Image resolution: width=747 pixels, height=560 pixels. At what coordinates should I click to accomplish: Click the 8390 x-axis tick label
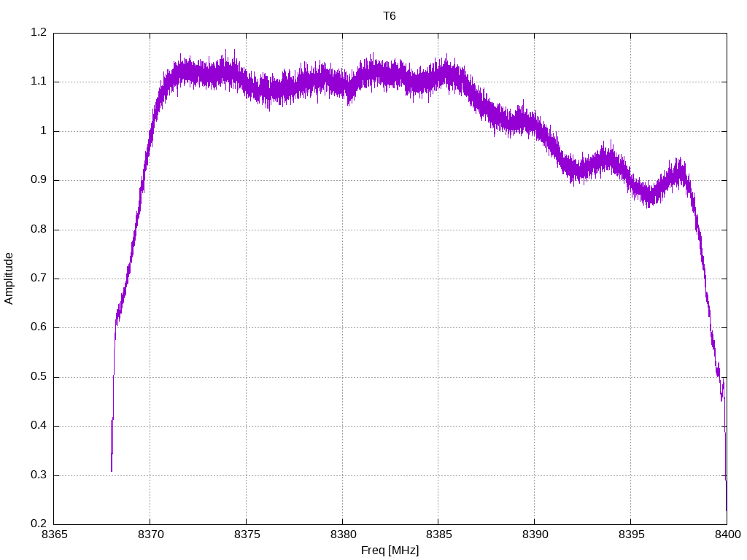535,534
